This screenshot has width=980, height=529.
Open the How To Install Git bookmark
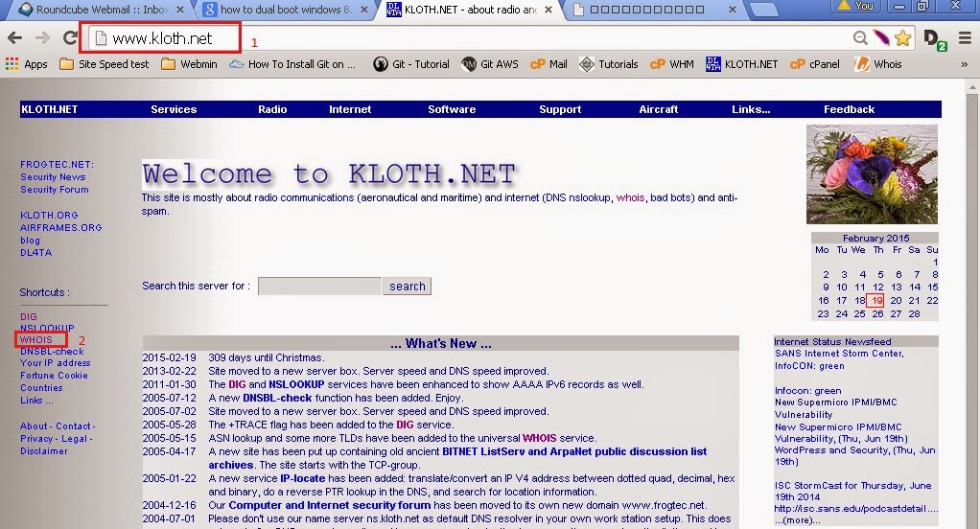pos(292,63)
